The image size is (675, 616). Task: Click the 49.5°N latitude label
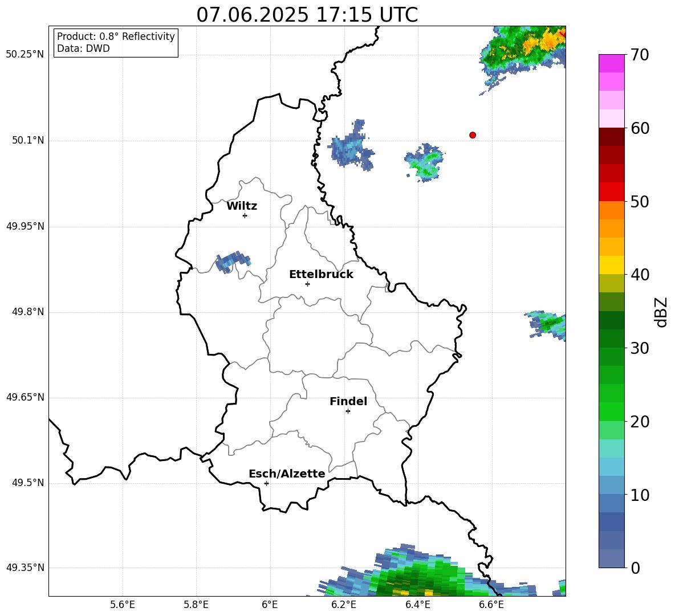click(28, 483)
